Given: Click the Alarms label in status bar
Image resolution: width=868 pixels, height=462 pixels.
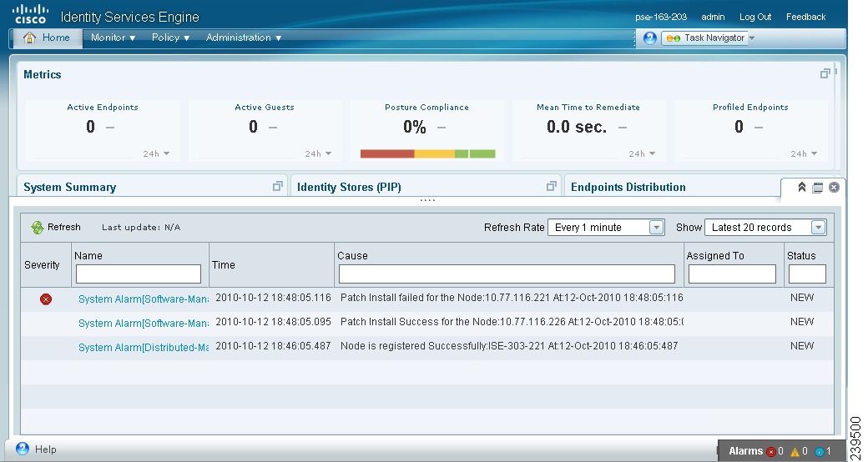Looking at the screenshot, I should [x=745, y=451].
